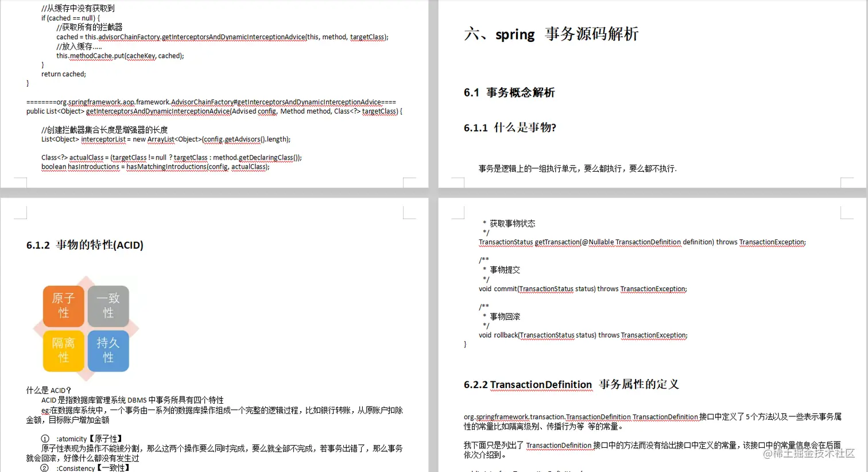Screen dimensions: 868x472
Task: Click heading 6.1.2 事物的特性(ACID)
Action: pyautogui.click(x=85, y=245)
